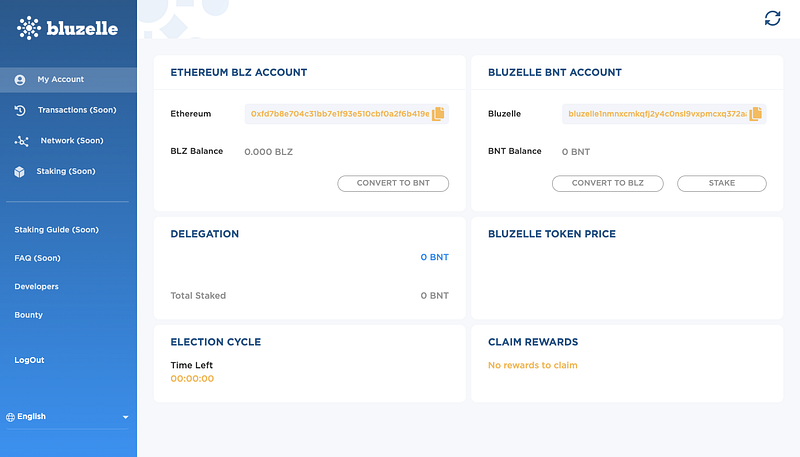
Task: Open the English language dropdown arrow
Action: pos(126,417)
